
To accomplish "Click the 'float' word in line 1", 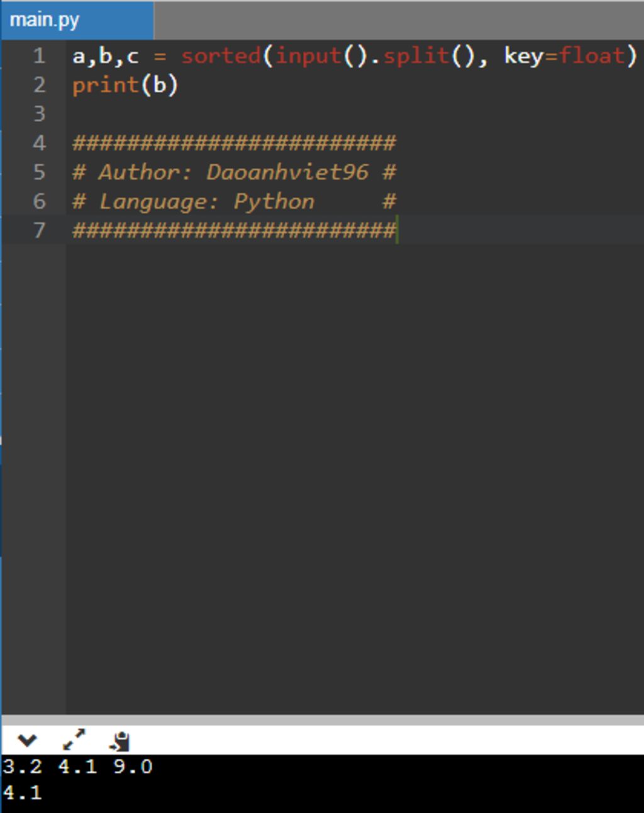I will [592, 56].
